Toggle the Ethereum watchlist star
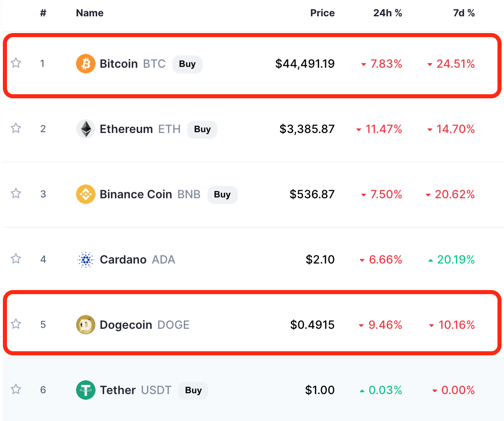Viewport: 504px width, 421px height. coord(16,128)
